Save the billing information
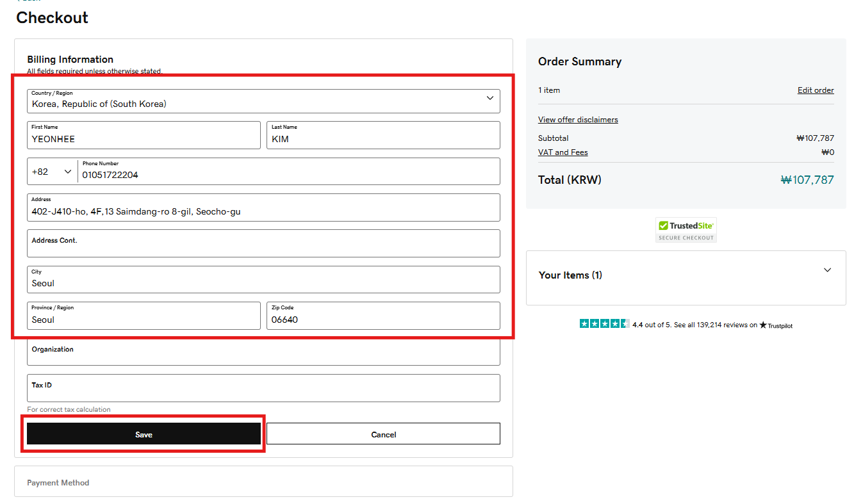Screen dimensions: 863x504 [144, 434]
